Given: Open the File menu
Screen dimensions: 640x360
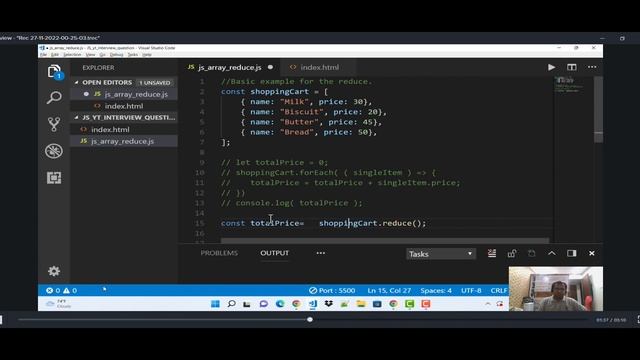Looking at the screenshot, I should pos(43,55).
